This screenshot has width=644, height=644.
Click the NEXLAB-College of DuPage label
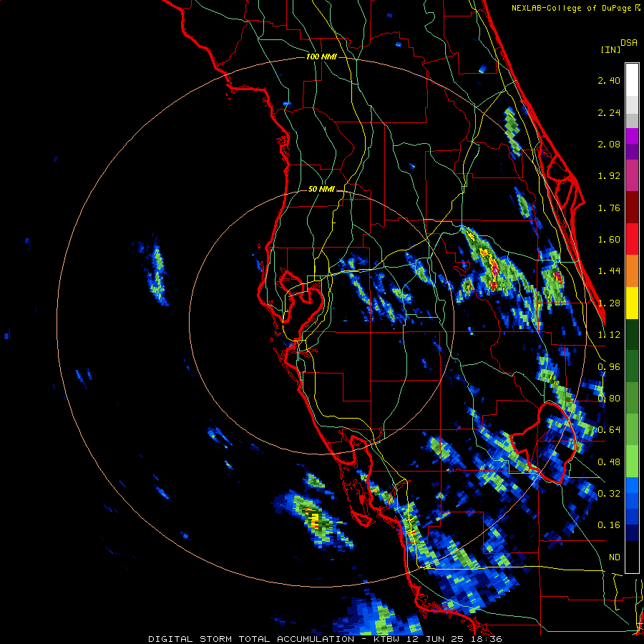point(572,8)
